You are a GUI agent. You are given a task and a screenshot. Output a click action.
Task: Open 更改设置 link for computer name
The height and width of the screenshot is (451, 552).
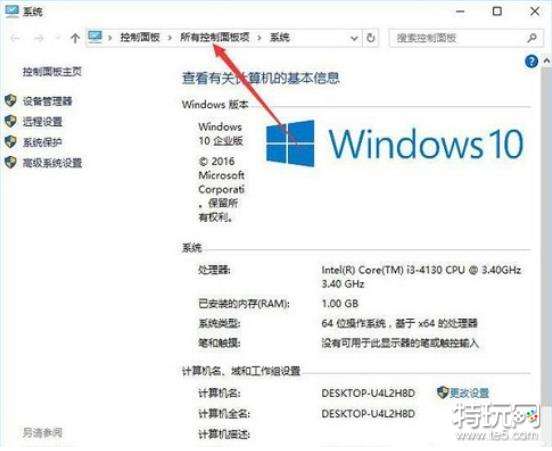pyautogui.click(x=469, y=393)
